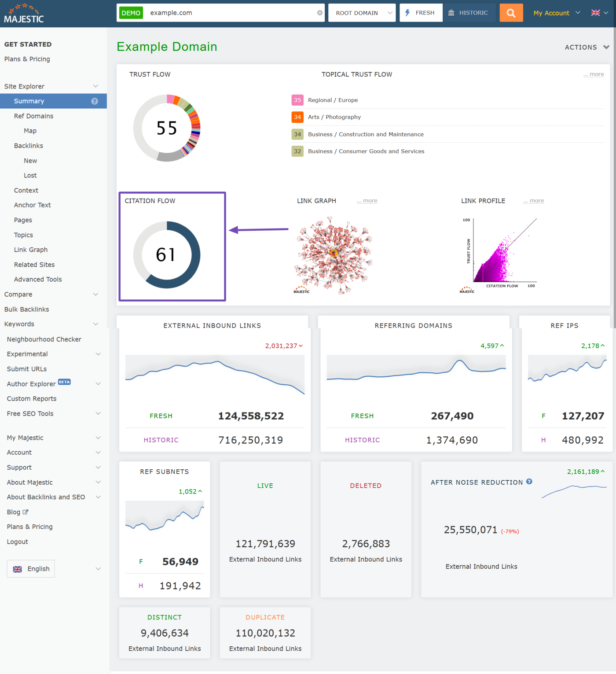Image resolution: width=616 pixels, height=674 pixels.
Task: Switch to the Historic index
Action: (469, 13)
